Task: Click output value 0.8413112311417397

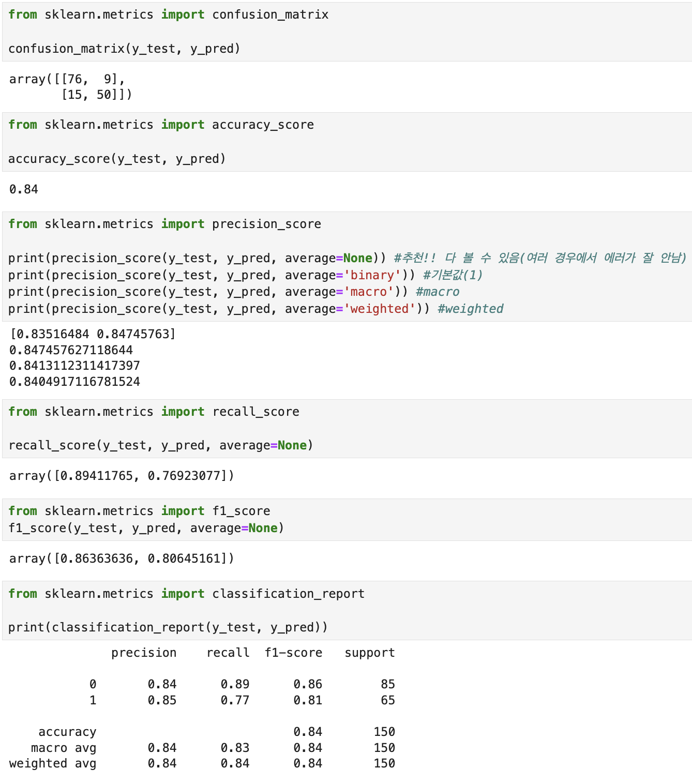Action: 74,366
